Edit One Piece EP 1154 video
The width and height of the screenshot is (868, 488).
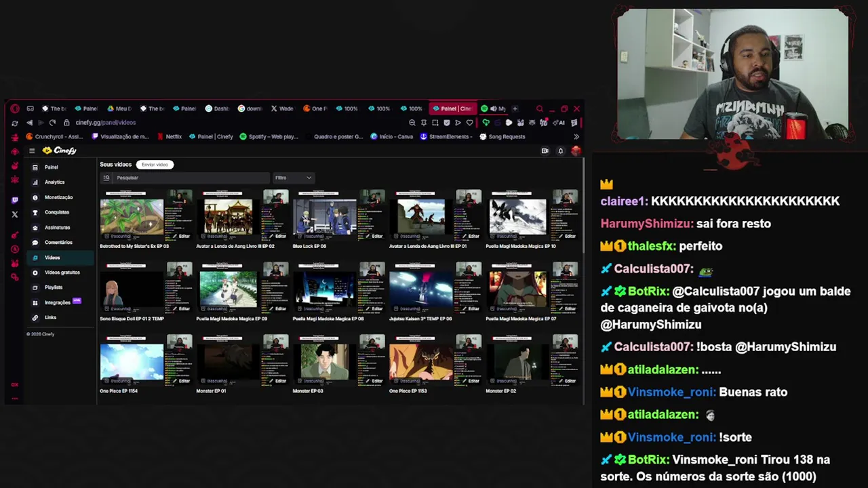tap(182, 381)
